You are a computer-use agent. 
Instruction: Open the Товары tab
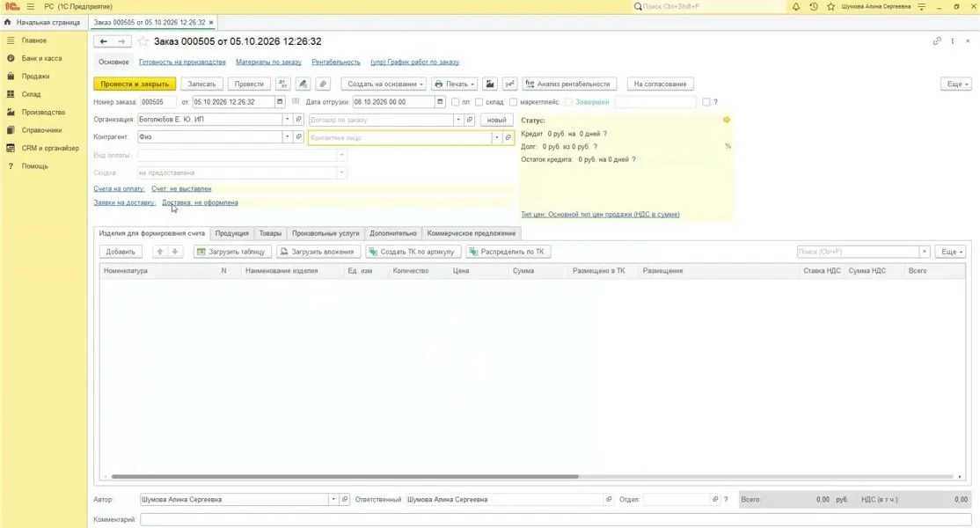(271, 233)
